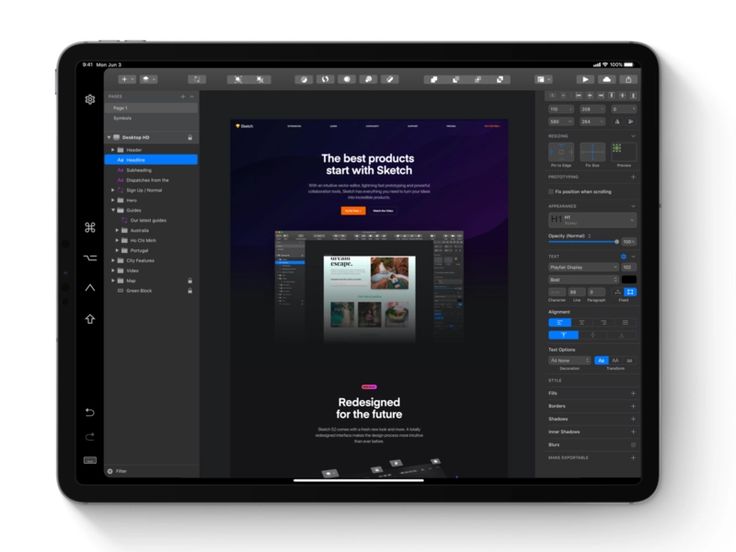Click the Export share toolbar icon
Viewport: 736px width, 552px height.
pyautogui.click(x=629, y=79)
